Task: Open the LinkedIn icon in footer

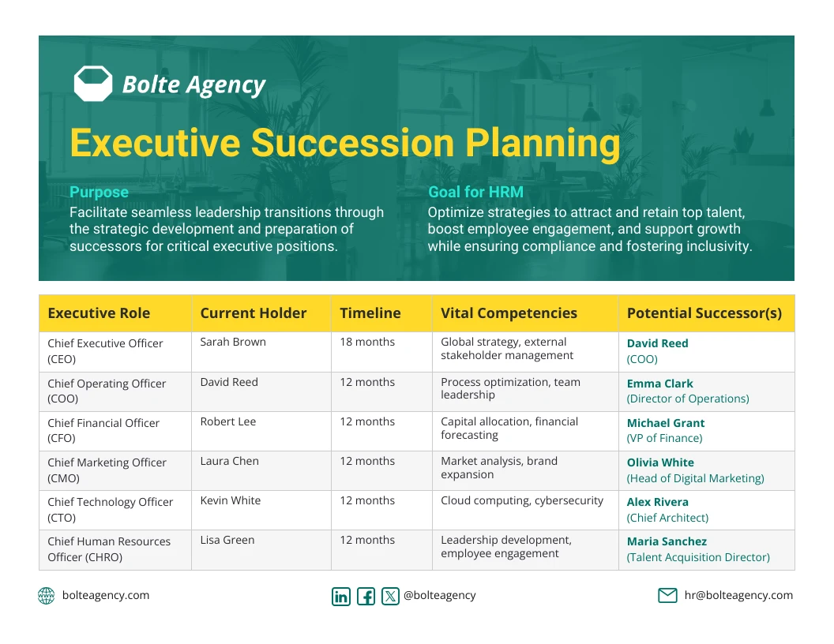Action: 341,596
